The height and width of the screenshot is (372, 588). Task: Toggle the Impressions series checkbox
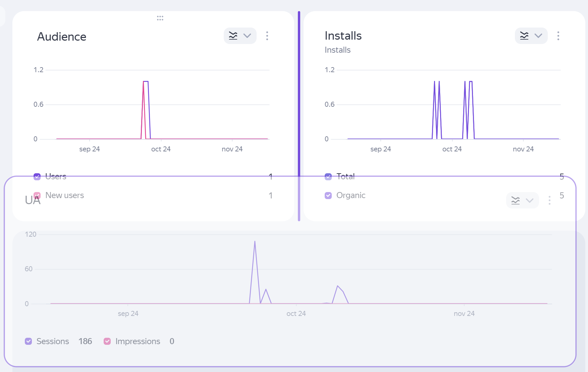pos(107,341)
